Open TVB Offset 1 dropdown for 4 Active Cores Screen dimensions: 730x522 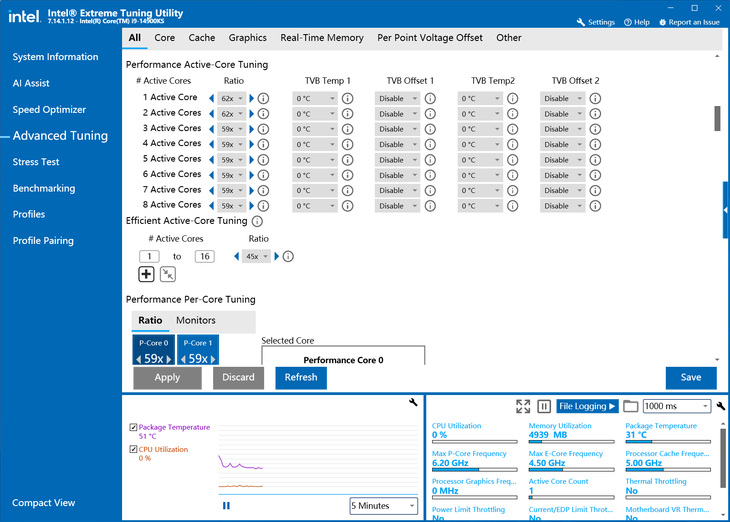tap(397, 144)
